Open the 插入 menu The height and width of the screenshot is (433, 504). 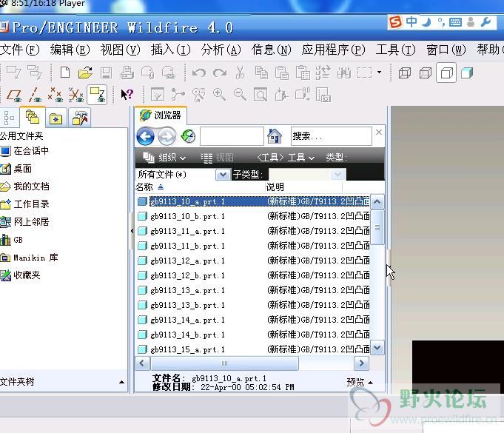coord(171,50)
